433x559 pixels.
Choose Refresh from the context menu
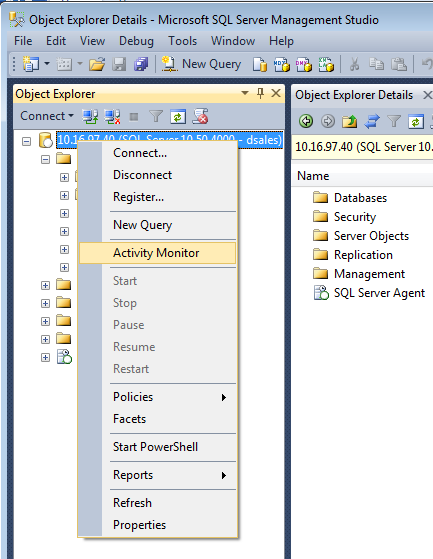pos(158,503)
